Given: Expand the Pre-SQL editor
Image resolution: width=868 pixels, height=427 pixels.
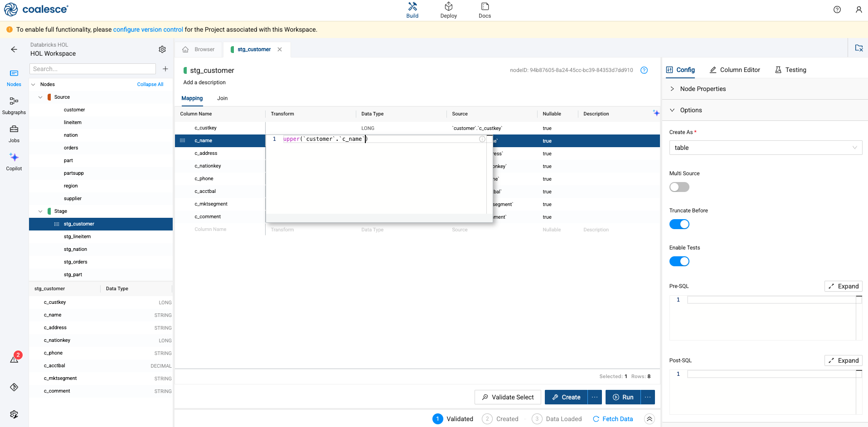Looking at the screenshot, I should pyautogui.click(x=843, y=286).
